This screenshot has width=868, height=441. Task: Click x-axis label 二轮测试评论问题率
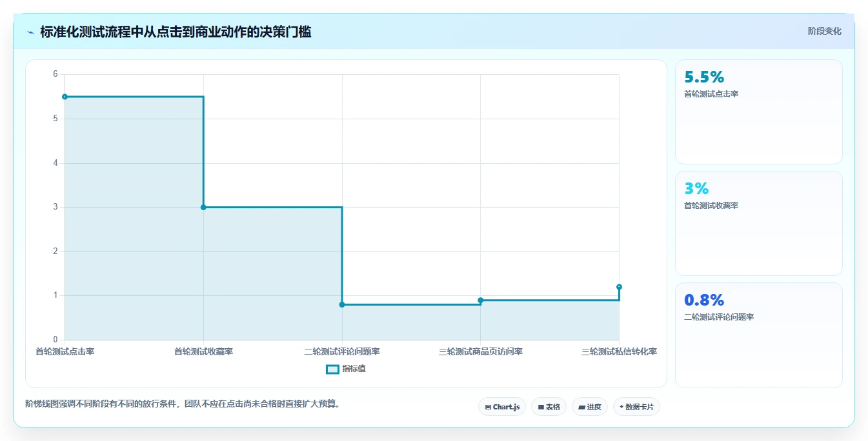342,351
